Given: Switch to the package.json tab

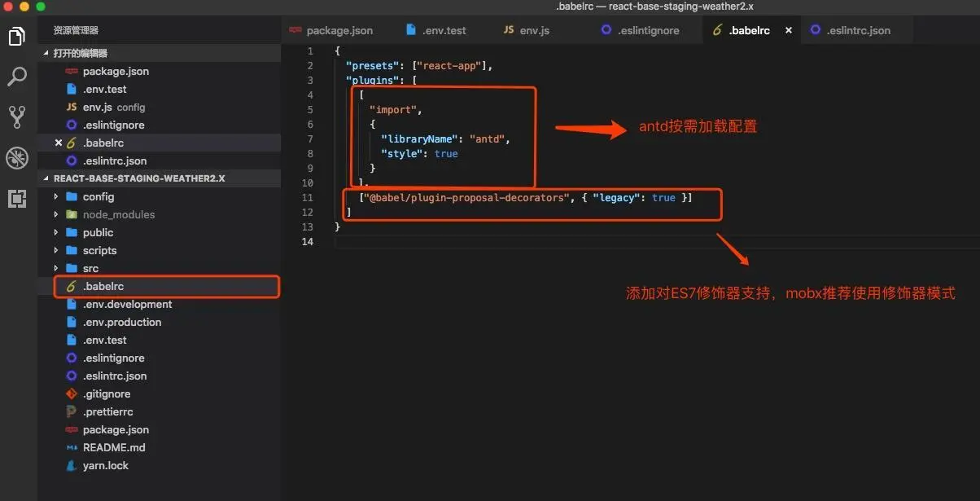Looking at the screenshot, I should 339,29.
